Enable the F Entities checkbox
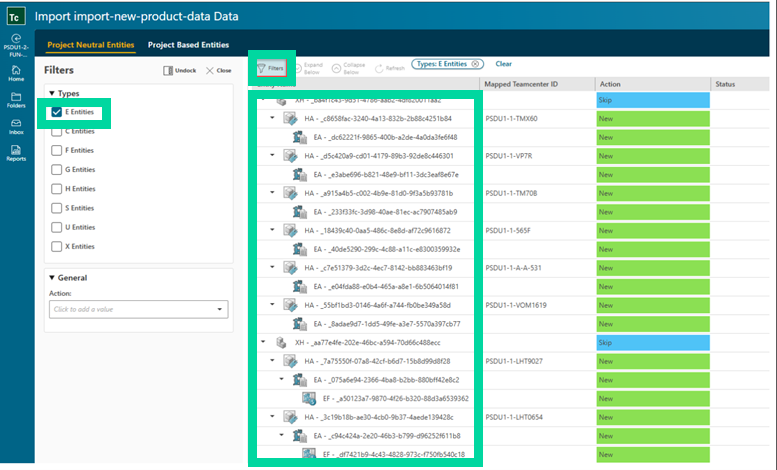The height and width of the screenshot is (470, 777). 57,150
